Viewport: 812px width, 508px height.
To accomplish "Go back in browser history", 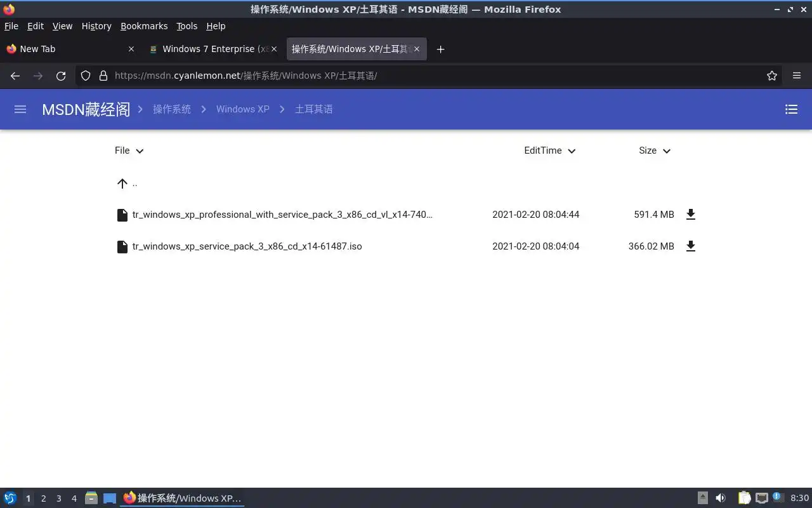I will [15, 76].
